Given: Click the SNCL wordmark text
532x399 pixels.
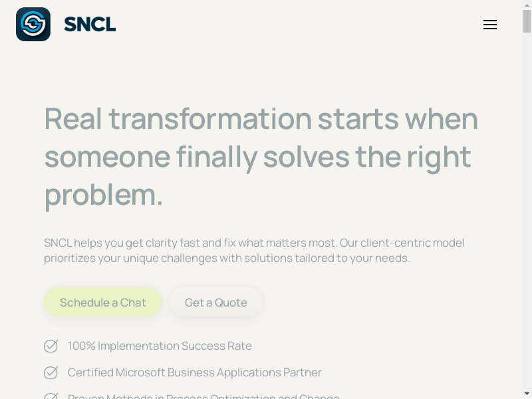Looking at the screenshot, I should pos(90,25).
